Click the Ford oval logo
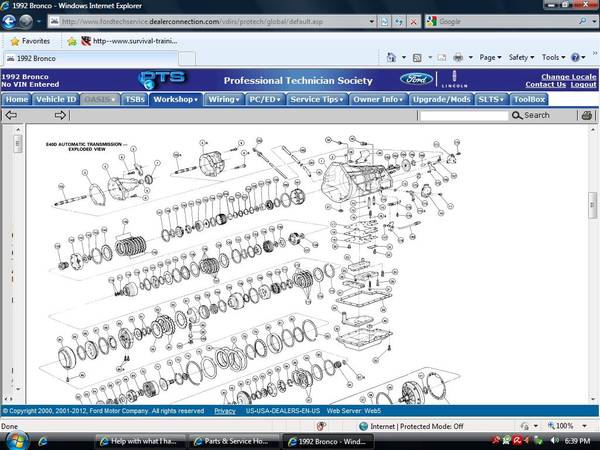This screenshot has width=600, height=450. coord(416,79)
